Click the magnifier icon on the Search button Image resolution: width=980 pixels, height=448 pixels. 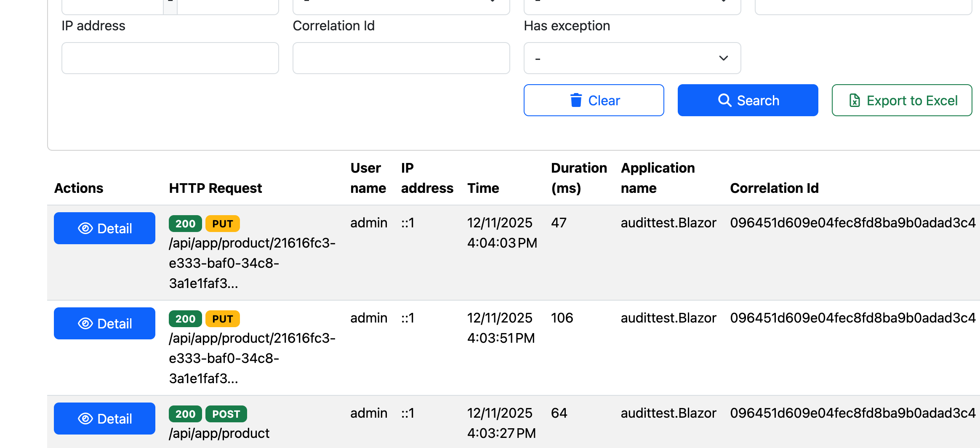(x=724, y=101)
